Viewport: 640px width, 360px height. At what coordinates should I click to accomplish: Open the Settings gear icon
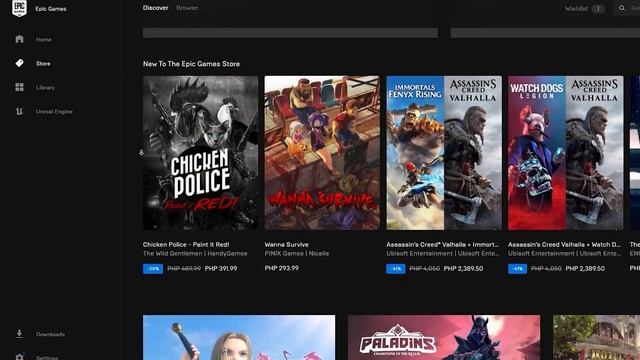point(19,357)
